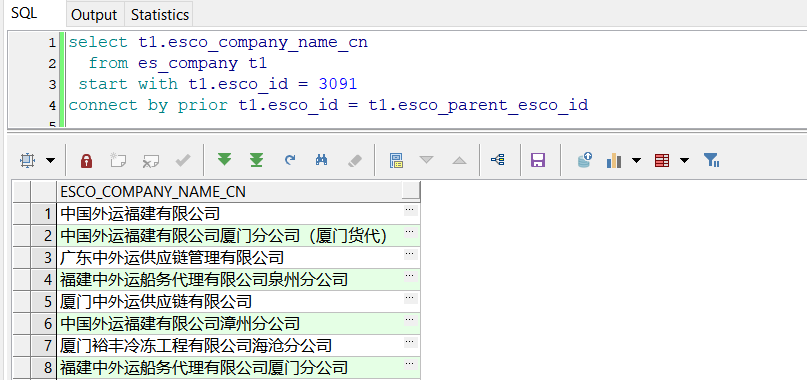This screenshot has width=807, height=380.
Task: Click the gray up triangle Previous record
Action: point(459,160)
